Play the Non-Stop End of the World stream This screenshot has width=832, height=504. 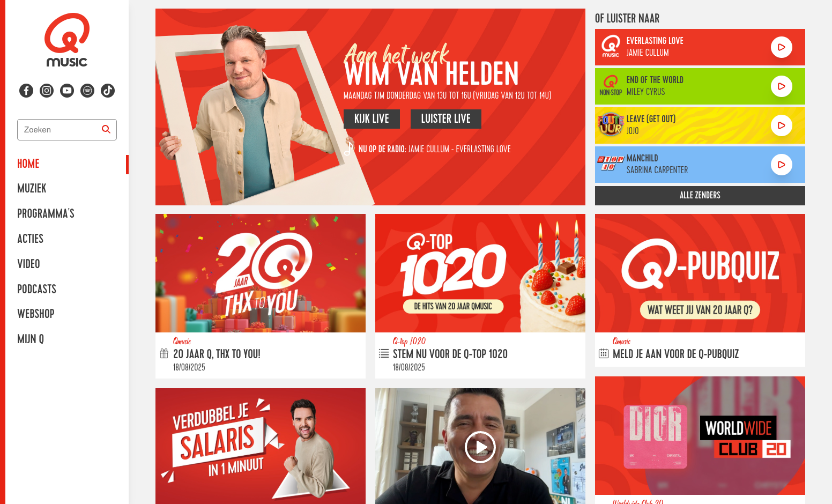pyautogui.click(x=782, y=86)
